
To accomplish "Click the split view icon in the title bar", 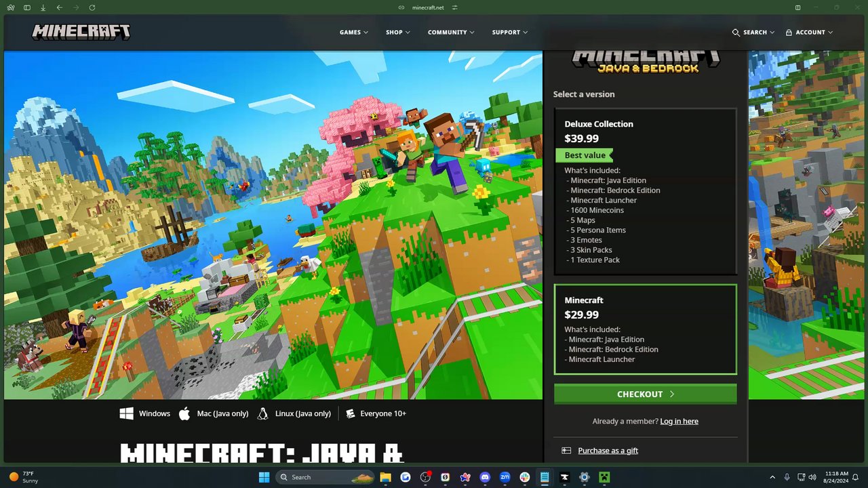I will tap(798, 7).
